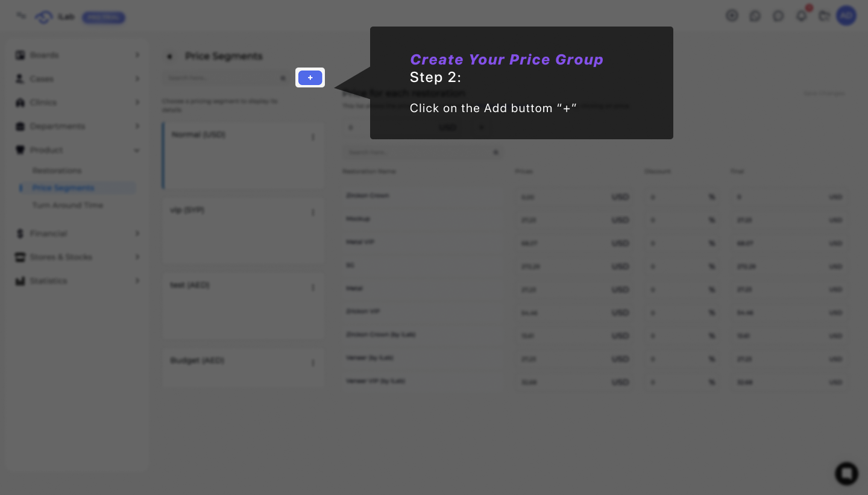Expand the Boards menu chevron
Image resolution: width=868 pixels, height=495 pixels.
[137, 55]
